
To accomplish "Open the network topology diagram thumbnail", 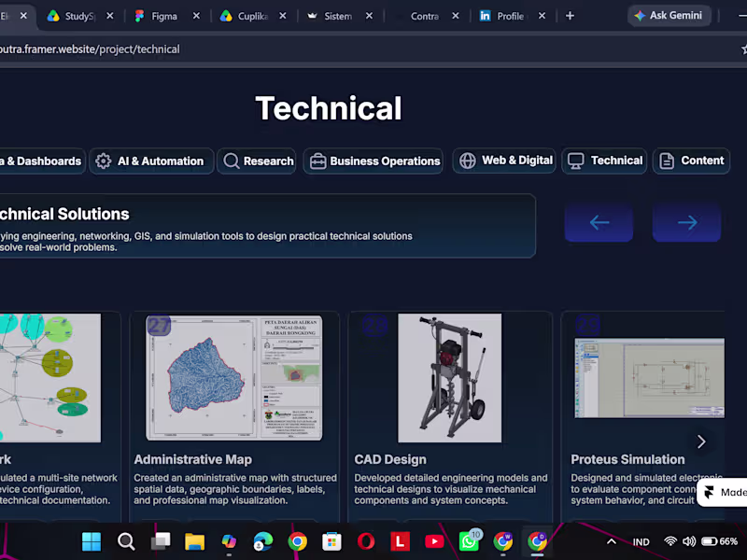I will pyautogui.click(x=50, y=378).
